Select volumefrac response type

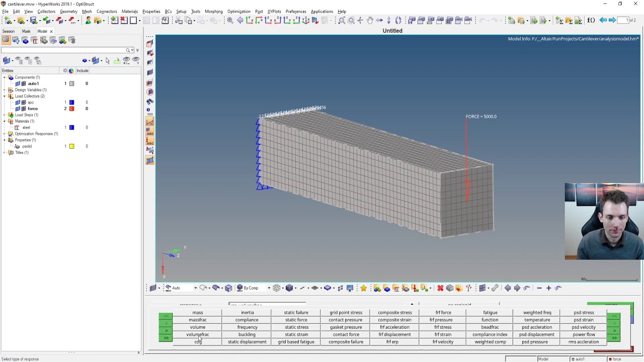pyautogui.click(x=197, y=334)
